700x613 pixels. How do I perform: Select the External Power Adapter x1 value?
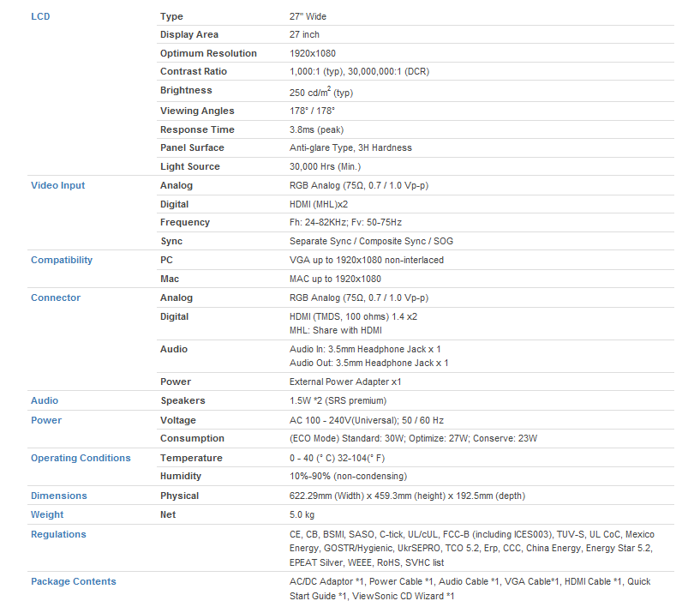click(345, 382)
